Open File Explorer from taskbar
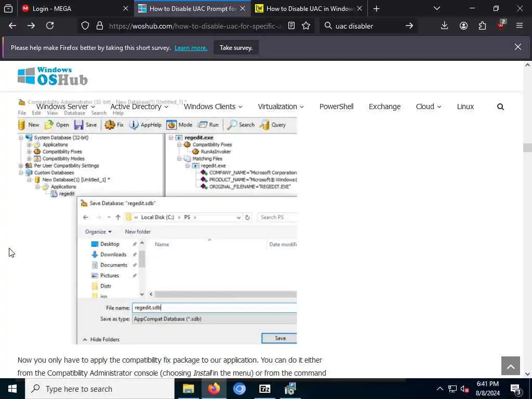 pyautogui.click(x=188, y=389)
